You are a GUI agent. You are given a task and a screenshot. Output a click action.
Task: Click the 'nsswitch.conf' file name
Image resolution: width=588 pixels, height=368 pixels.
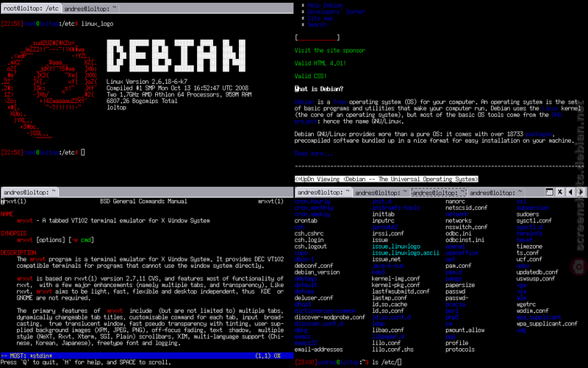(467, 227)
